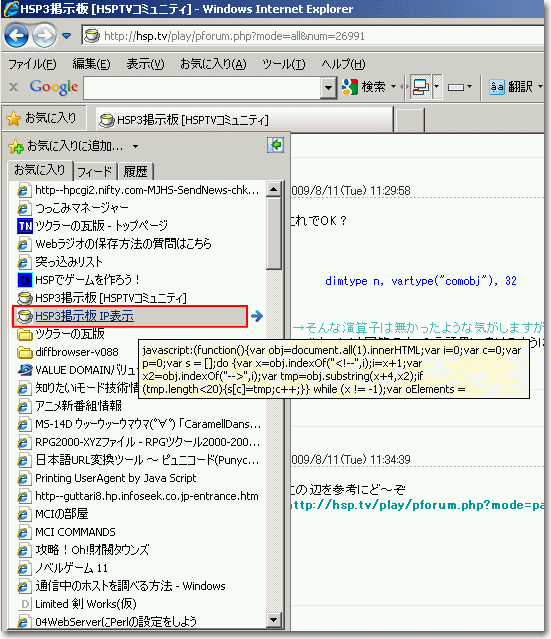
Task: Click お気に入りに追加 button
Action: pos(66,145)
